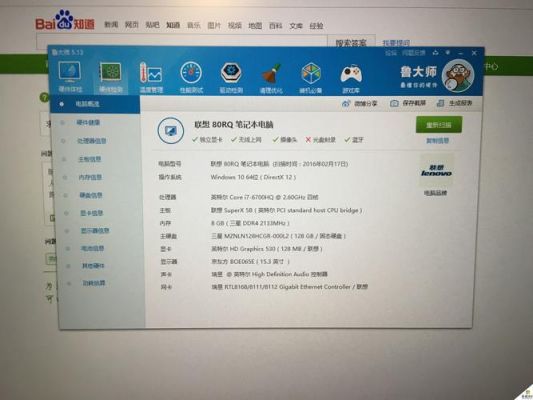Minimize the 鲁大师 window
The image size is (533, 400).
click(x=461, y=53)
